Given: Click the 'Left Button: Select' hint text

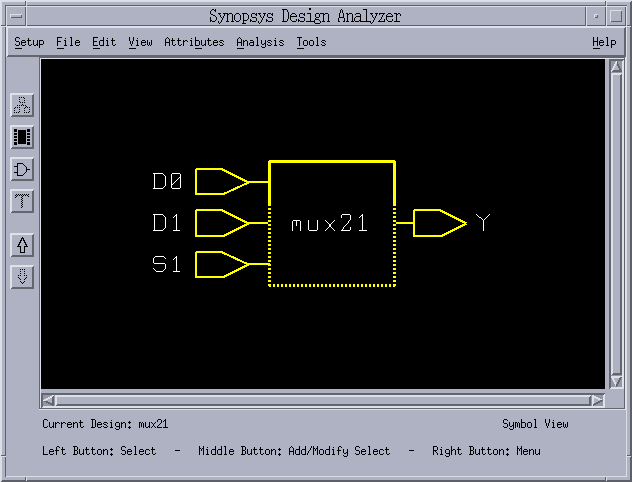Looking at the screenshot, I should 99,451.
